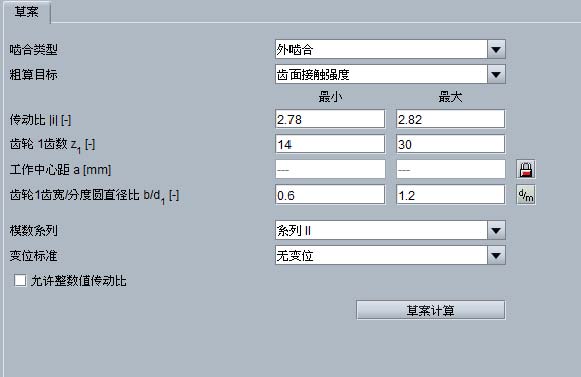Switch to the 草案 tab

tap(27, 12)
